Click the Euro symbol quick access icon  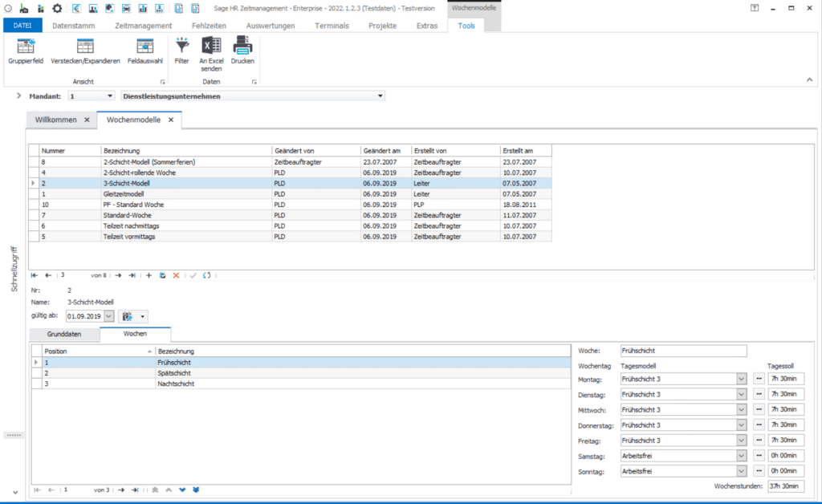click(76, 8)
